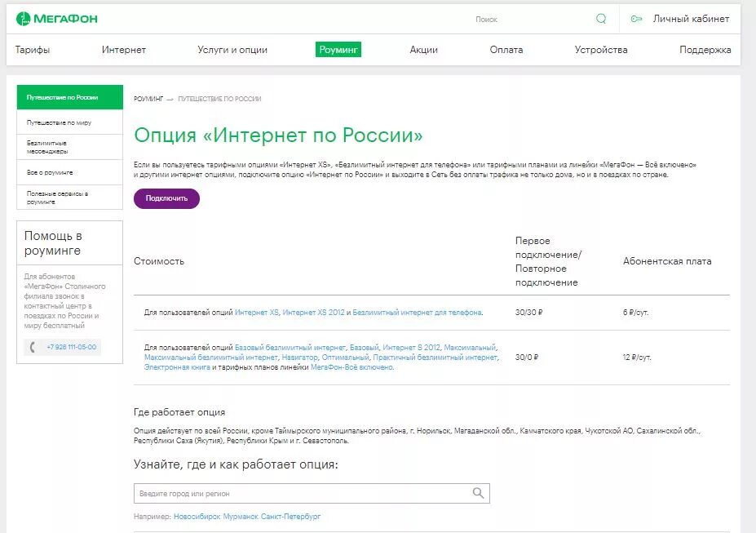The image size is (756, 533).
Task: Click the purple Подключить button
Action: click(x=166, y=198)
